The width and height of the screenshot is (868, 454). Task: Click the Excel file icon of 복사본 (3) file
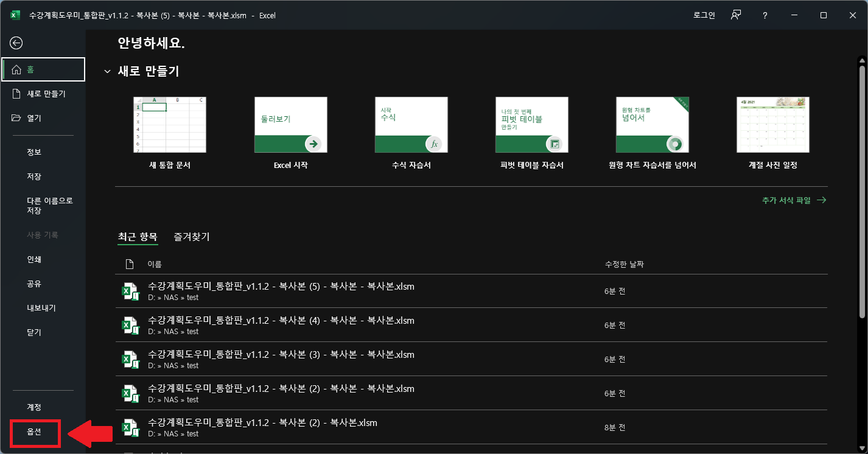click(x=130, y=360)
